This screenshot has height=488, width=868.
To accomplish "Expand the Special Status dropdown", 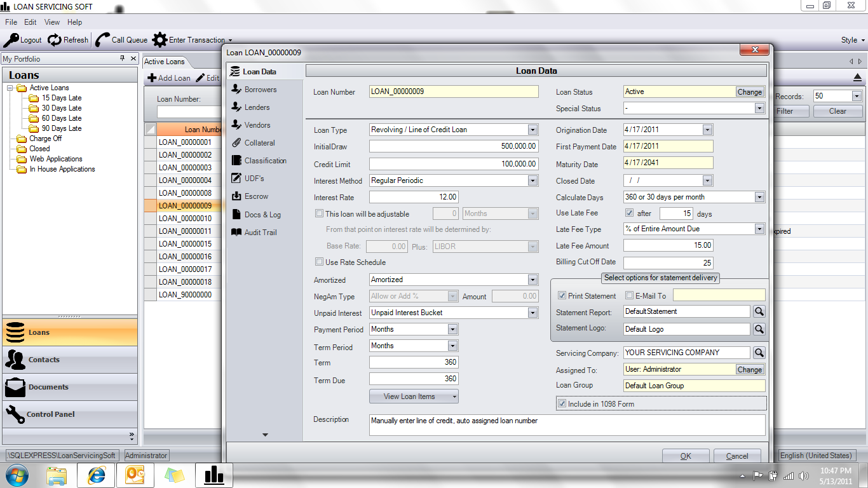I will (759, 109).
